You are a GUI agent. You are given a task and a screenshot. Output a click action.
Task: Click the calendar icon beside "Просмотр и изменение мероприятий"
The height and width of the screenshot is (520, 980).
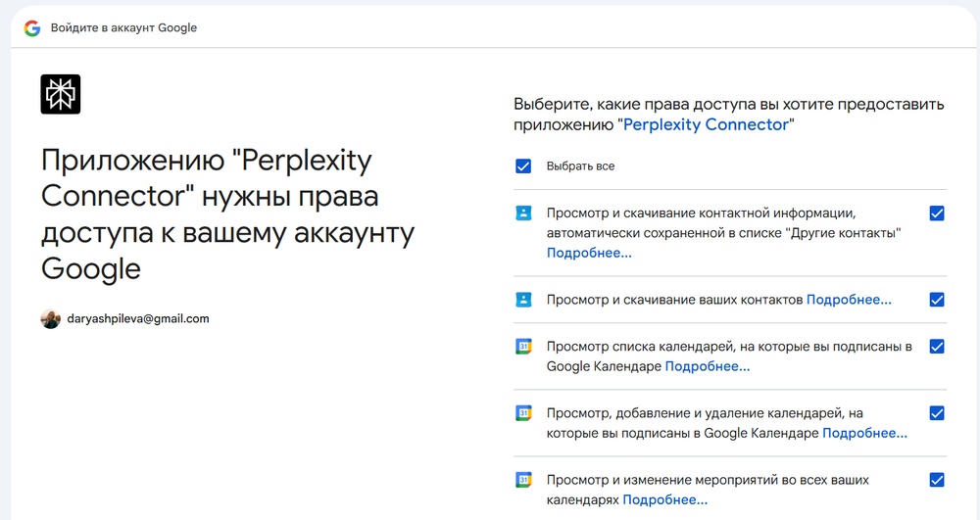[523, 480]
